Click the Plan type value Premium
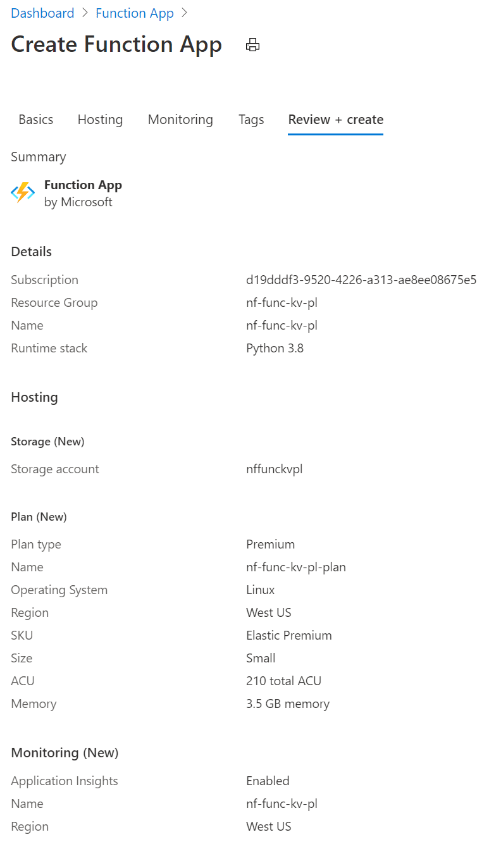Image resolution: width=489 pixels, height=868 pixels. coord(271,544)
